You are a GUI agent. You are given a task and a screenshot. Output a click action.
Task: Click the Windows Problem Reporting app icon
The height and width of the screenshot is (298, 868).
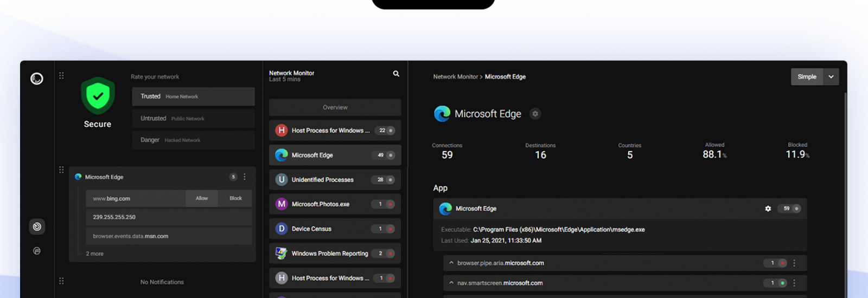(x=281, y=253)
